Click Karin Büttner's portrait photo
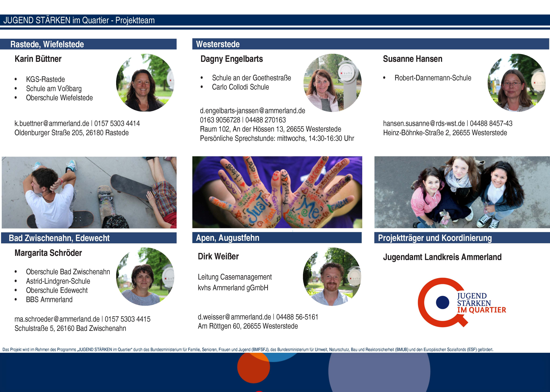 tap(145, 83)
